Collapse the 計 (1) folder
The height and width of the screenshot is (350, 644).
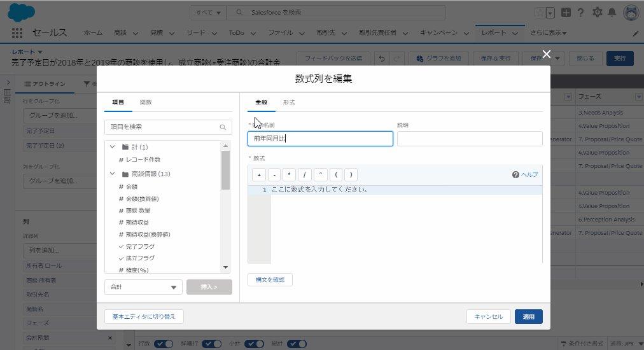pos(112,146)
